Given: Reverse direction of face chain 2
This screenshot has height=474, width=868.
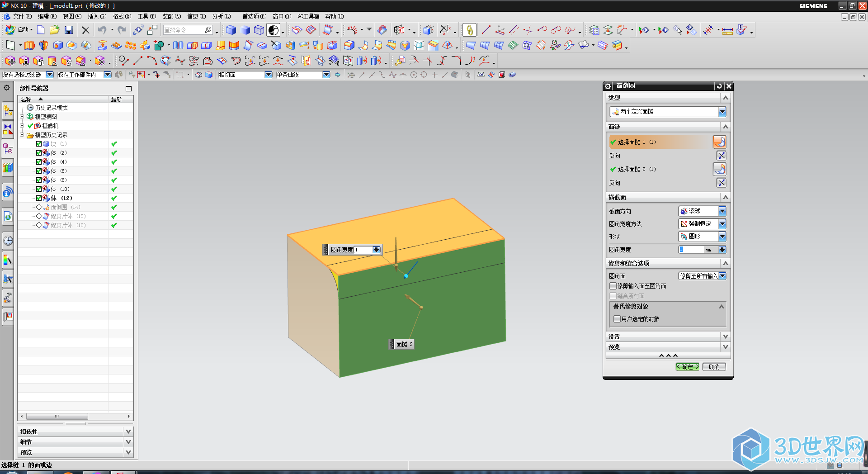Looking at the screenshot, I should point(721,183).
